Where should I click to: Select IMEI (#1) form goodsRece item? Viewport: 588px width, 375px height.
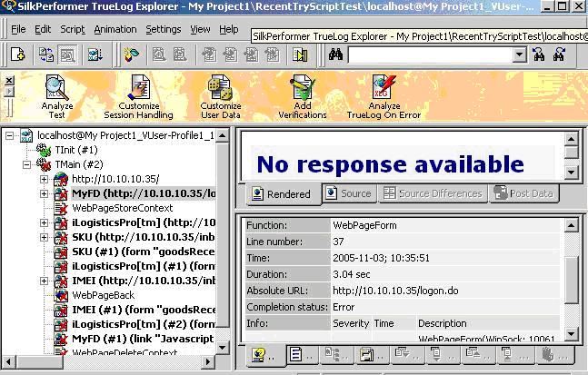click(x=144, y=310)
